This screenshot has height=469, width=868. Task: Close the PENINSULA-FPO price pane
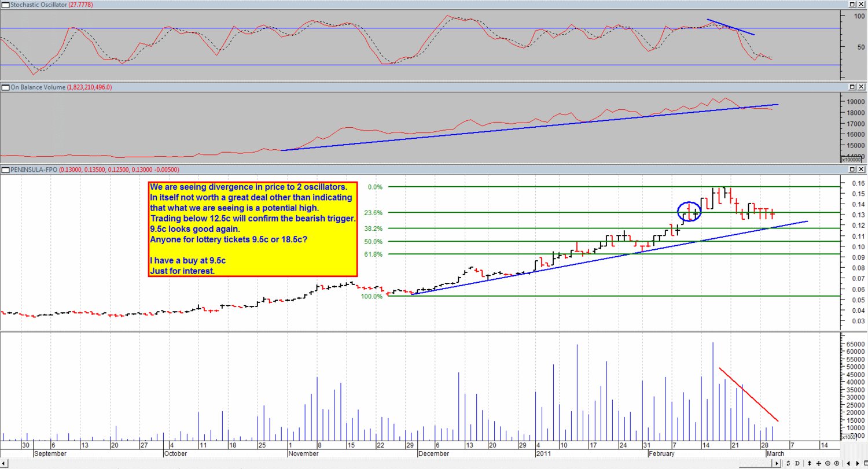[x=862, y=169]
